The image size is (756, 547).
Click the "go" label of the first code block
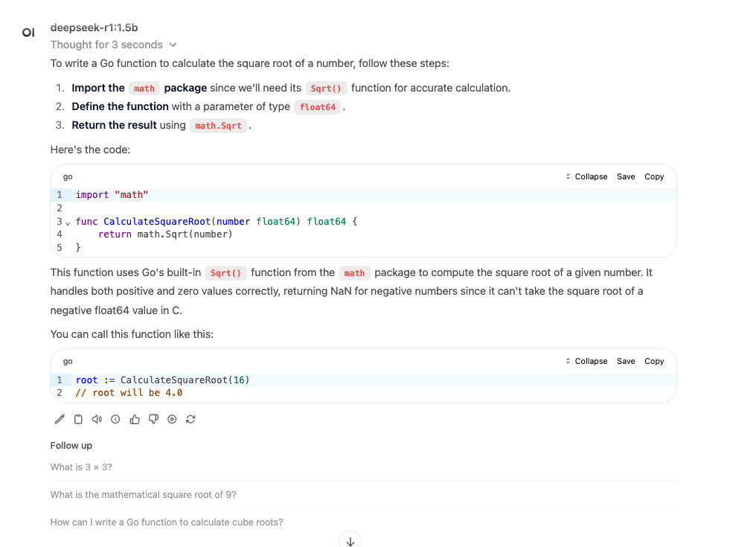pyautogui.click(x=68, y=177)
